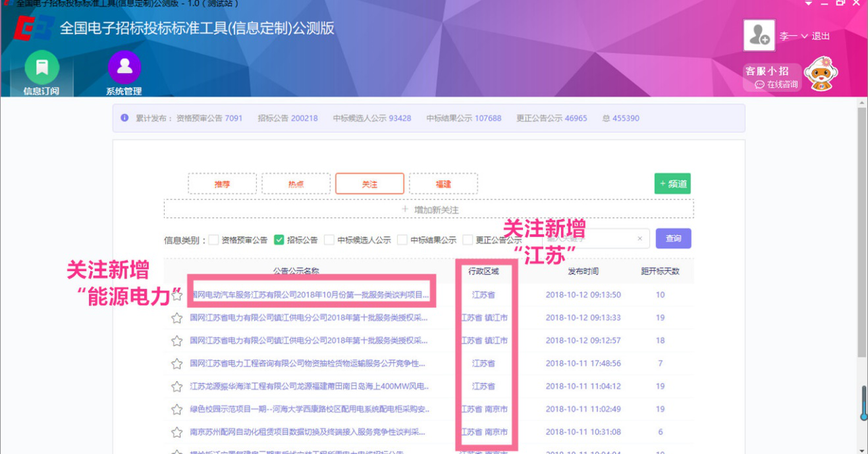Toggle 中标候选人公示 checkbox
The height and width of the screenshot is (454, 868).
(329, 240)
